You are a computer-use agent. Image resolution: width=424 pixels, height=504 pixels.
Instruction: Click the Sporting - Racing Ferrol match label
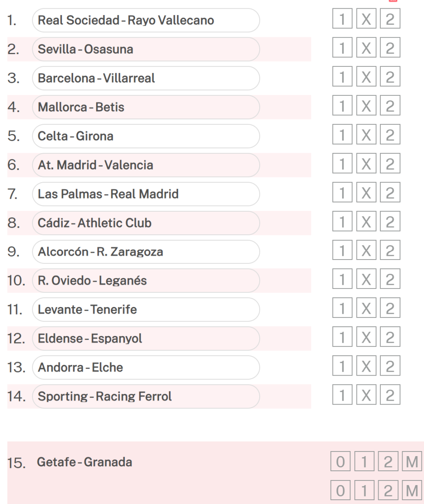point(105,397)
